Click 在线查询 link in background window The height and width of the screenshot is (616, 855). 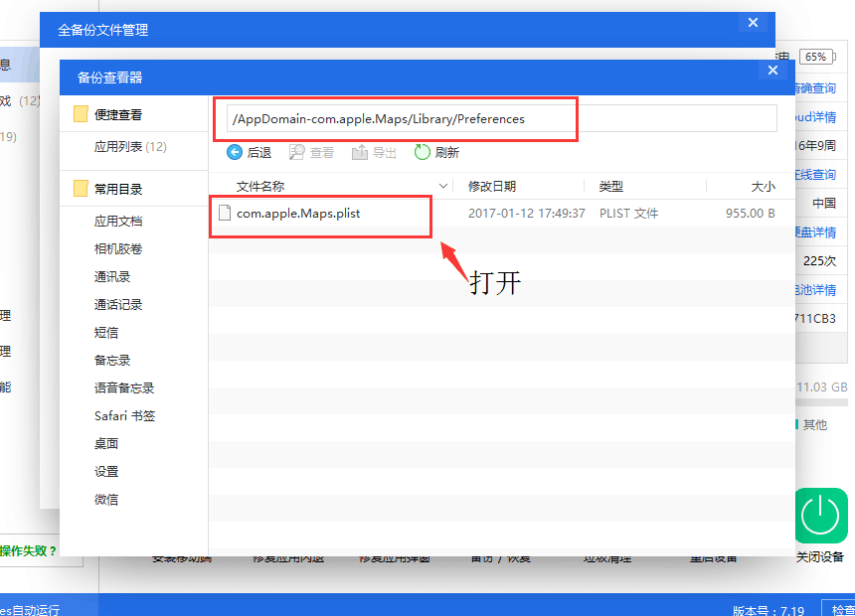tap(815, 175)
